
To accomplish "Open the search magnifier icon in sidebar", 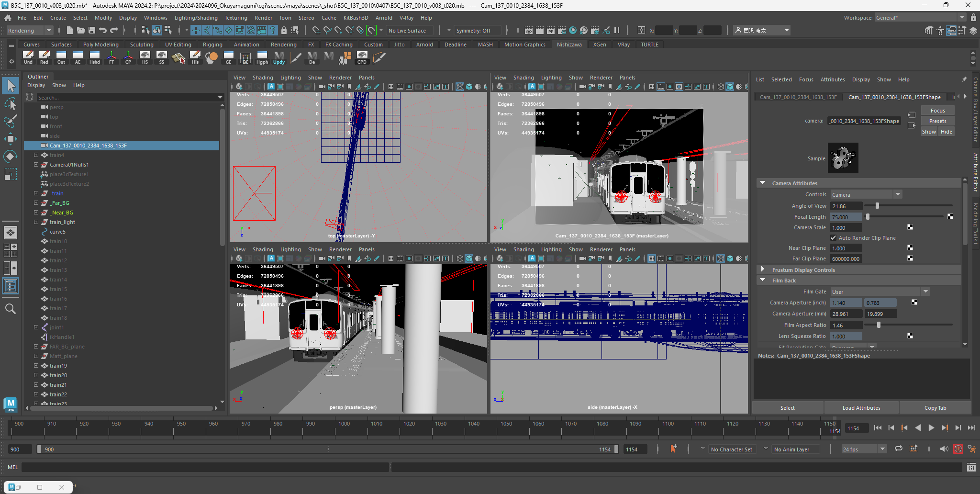I will point(11,309).
